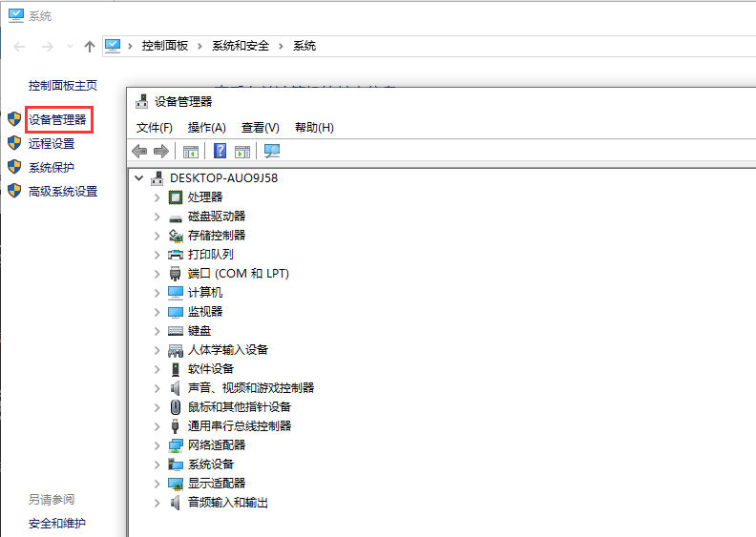Image resolution: width=756 pixels, height=537 pixels.
Task: Click the 处理器 processor chip icon
Action: tap(176, 197)
